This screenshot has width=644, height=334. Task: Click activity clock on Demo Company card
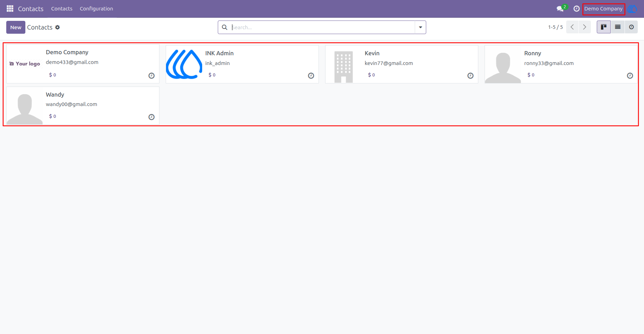(x=151, y=76)
